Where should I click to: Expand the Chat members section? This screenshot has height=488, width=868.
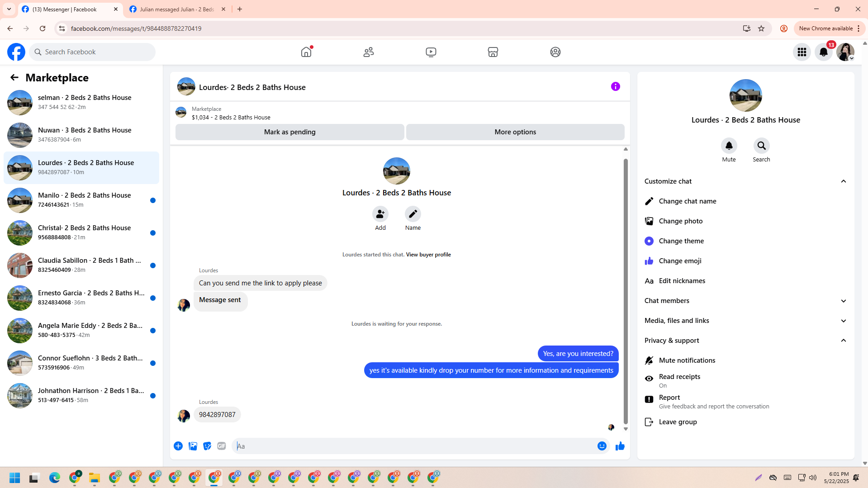pyautogui.click(x=745, y=301)
